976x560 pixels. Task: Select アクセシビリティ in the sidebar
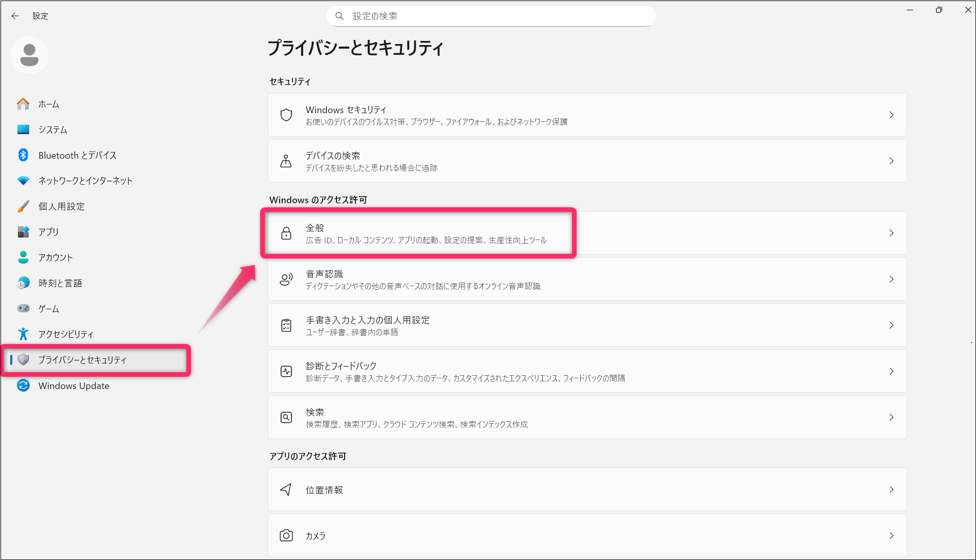tap(66, 334)
